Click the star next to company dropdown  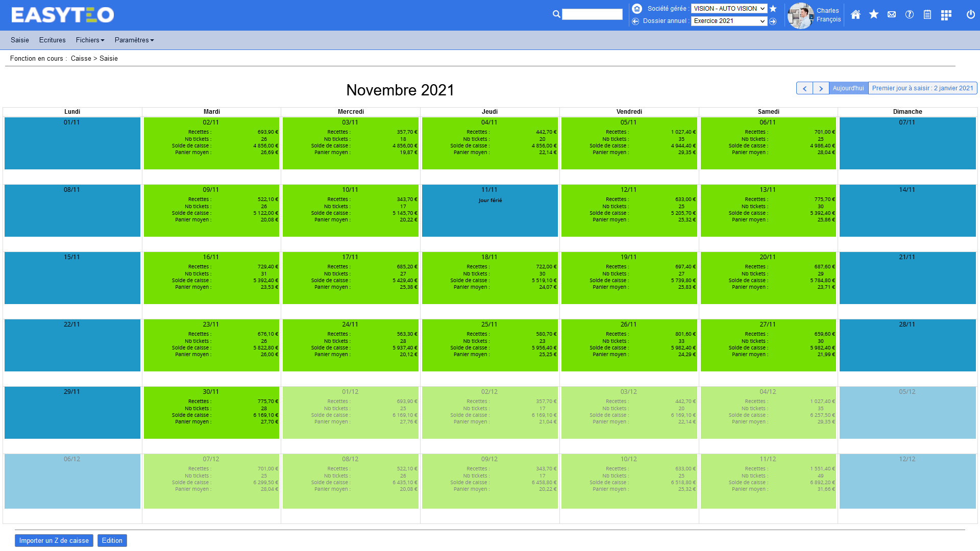pyautogui.click(x=773, y=9)
